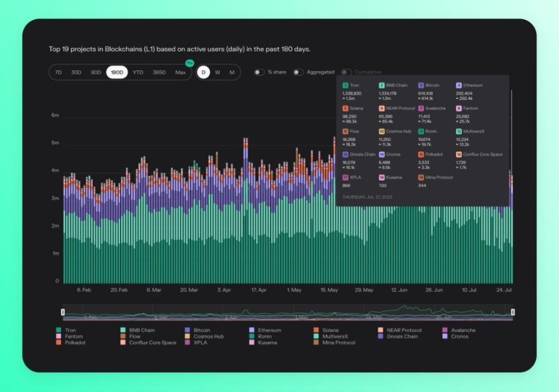Switch to the YTD range
The height and width of the screenshot is (392, 559).
[x=138, y=73]
